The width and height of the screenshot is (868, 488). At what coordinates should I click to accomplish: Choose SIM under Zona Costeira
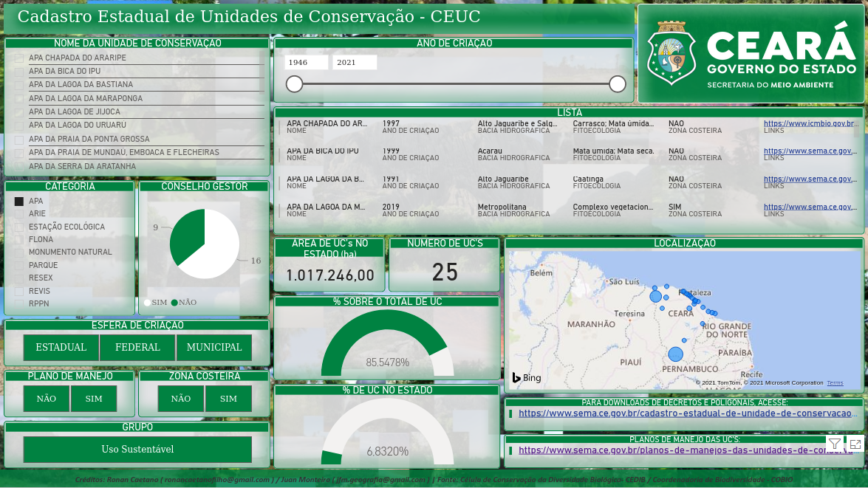(228, 399)
